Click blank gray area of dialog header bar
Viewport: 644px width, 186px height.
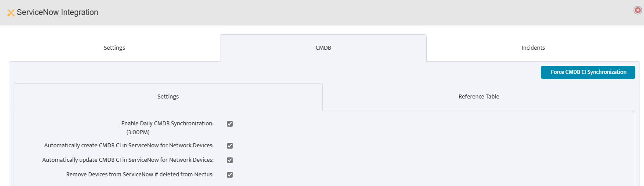tap(351, 12)
